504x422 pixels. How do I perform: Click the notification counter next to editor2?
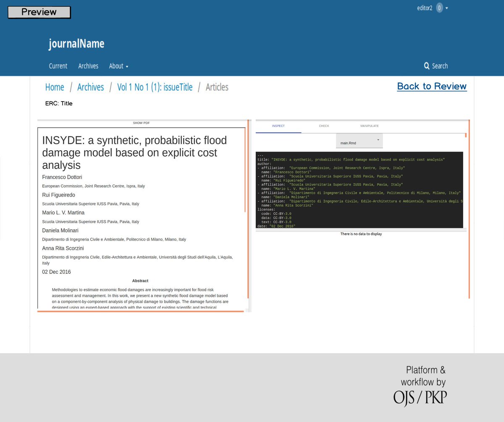click(439, 8)
